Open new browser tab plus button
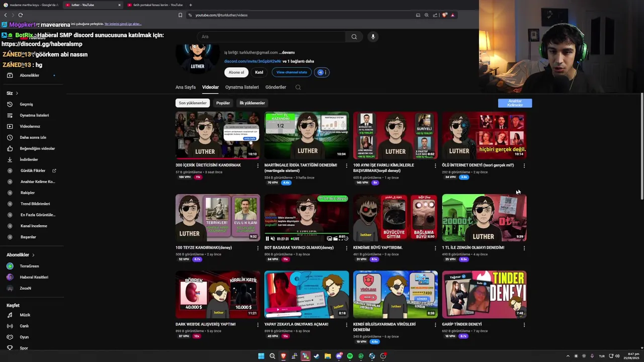This screenshot has width=644, height=362. (190, 5)
